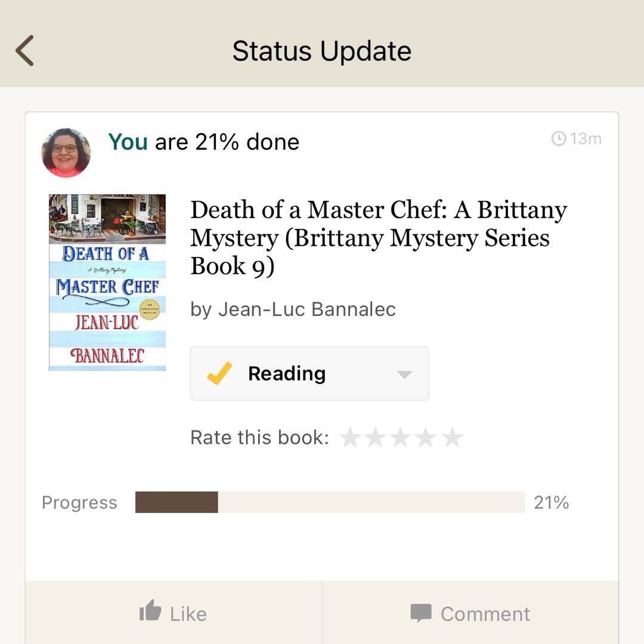This screenshot has width=644, height=644.
Task: Rate the book five stars
Action: [452, 438]
